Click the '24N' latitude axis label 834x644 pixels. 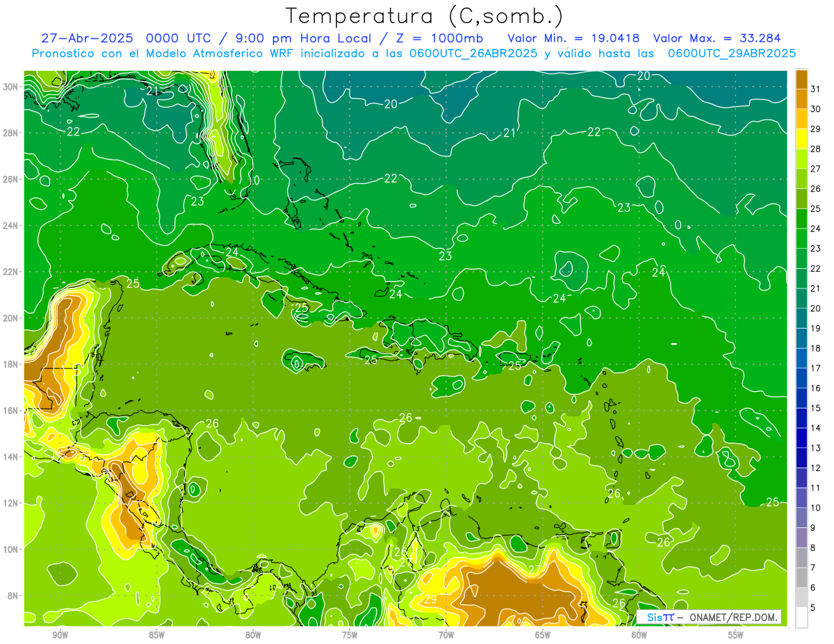[11, 225]
